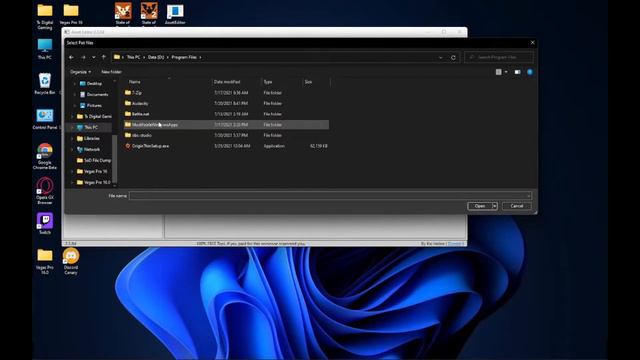Select the Battle.net folder

pyautogui.click(x=227, y=114)
